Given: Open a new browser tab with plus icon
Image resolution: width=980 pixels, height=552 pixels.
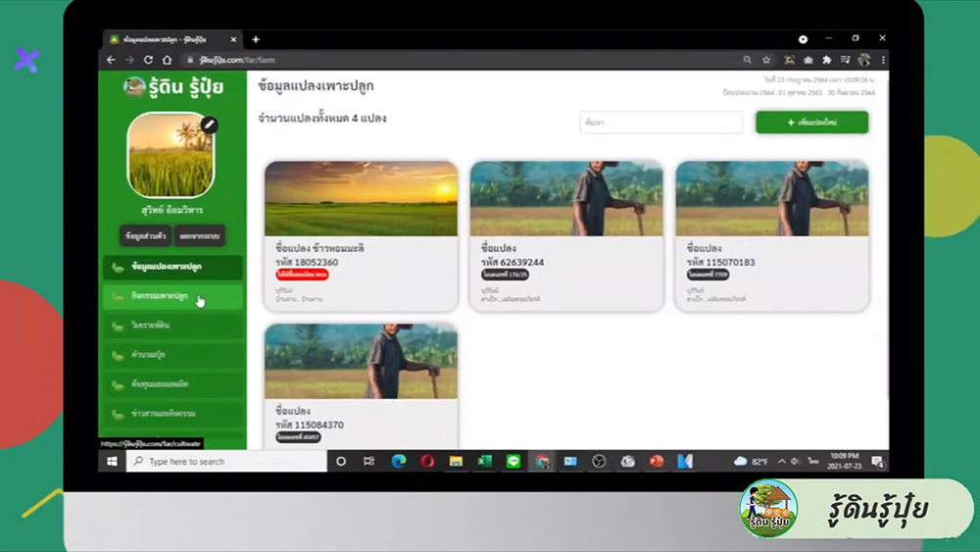Looking at the screenshot, I should (256, 39).
